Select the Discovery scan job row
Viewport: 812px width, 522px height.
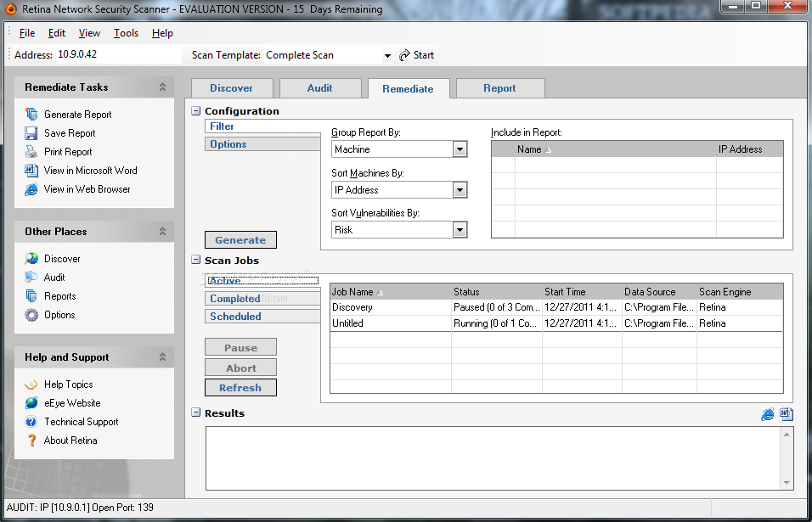tap(556, 307)
